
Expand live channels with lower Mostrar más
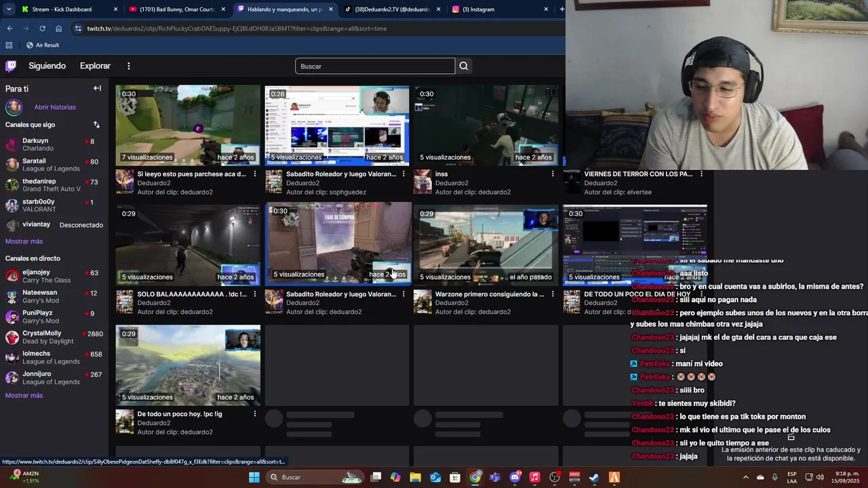click(24, 395)
